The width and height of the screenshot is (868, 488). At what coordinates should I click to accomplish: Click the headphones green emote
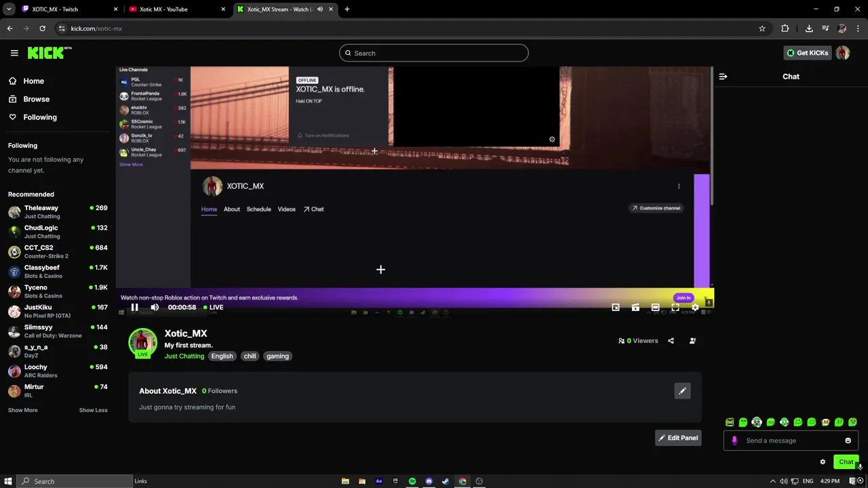point(757,422)
